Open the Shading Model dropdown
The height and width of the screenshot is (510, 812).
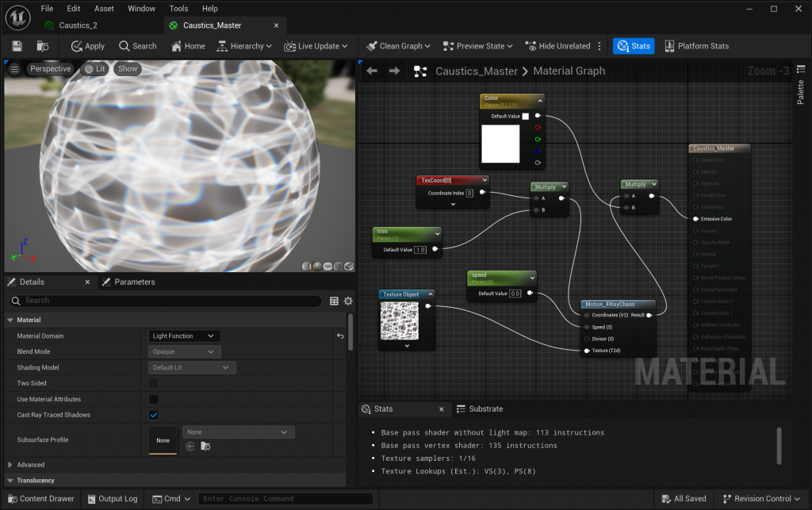point(192,367)
